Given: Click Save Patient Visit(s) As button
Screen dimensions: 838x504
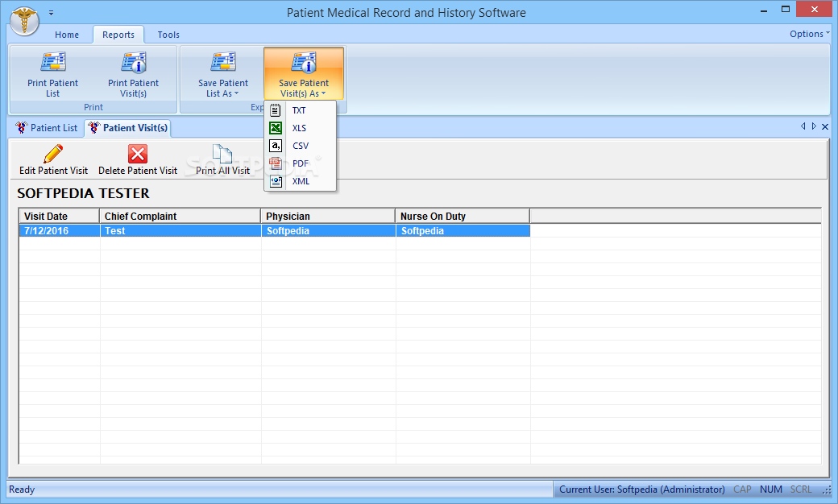Looking at the screenshot, I should click(304, 75).
